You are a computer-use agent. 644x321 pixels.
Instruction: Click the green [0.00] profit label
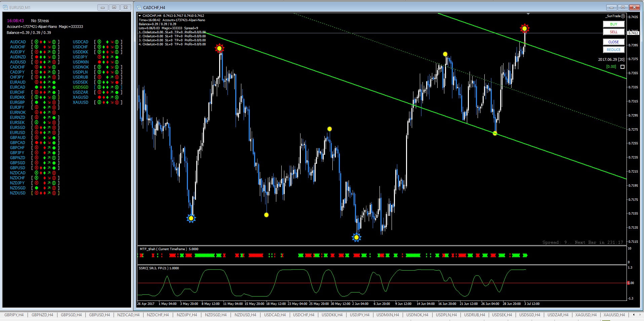point(611,66)
